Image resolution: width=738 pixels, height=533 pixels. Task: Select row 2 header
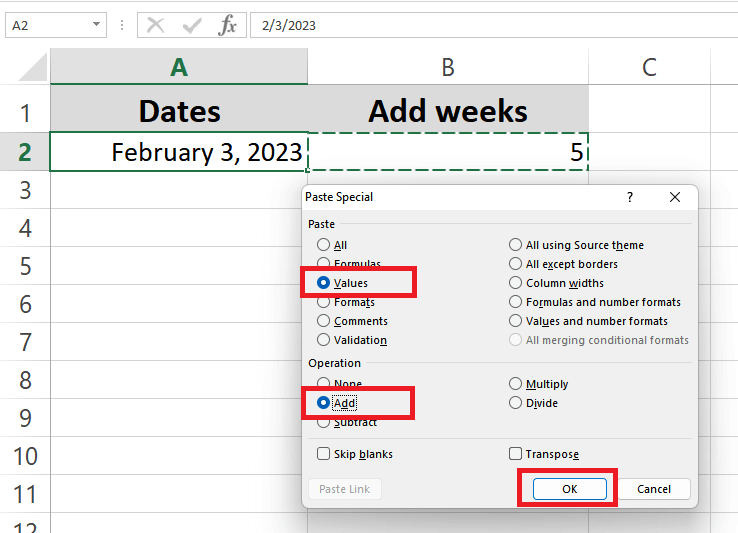[25, 152]
